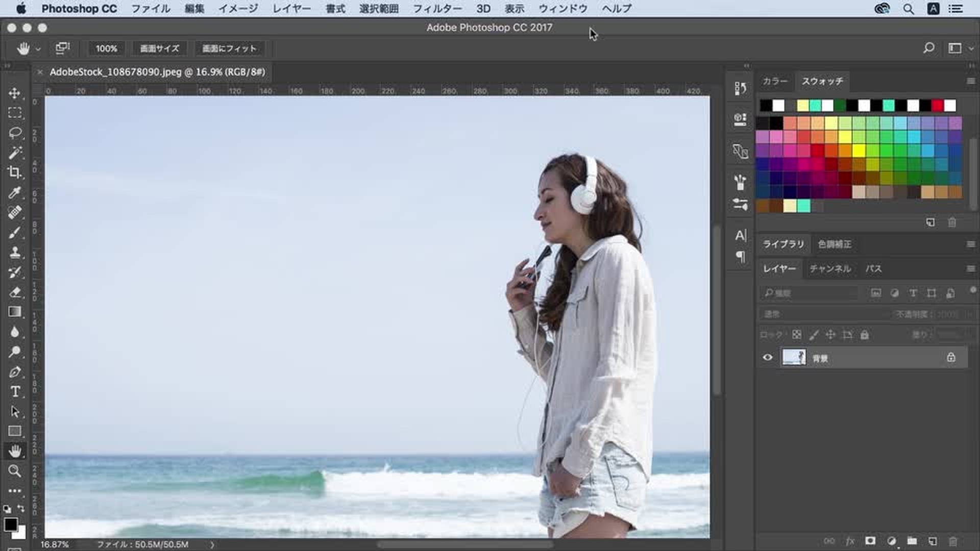
Task: Select the Crop tool
Action: tap(14, 172)
